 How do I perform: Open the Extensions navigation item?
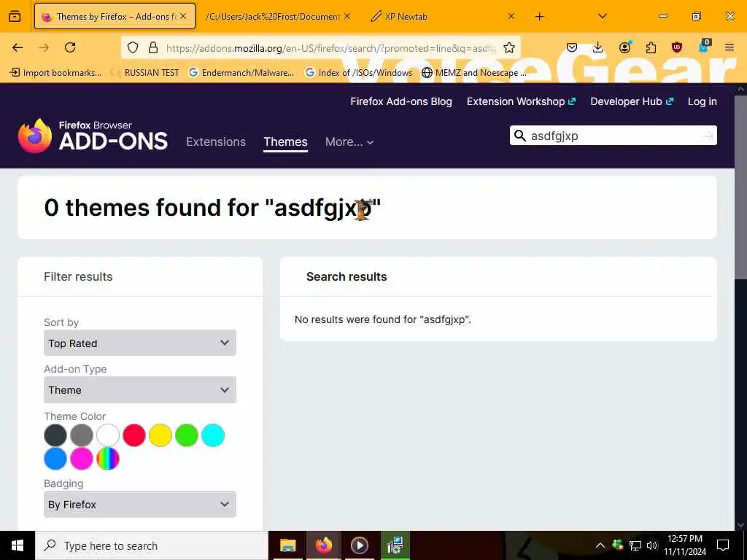coord(216,142)
